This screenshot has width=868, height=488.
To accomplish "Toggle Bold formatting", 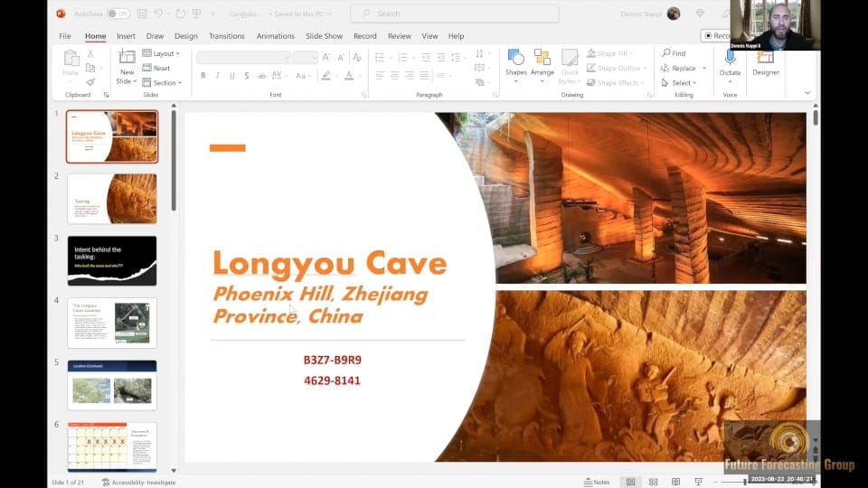I will click(203, 75).
